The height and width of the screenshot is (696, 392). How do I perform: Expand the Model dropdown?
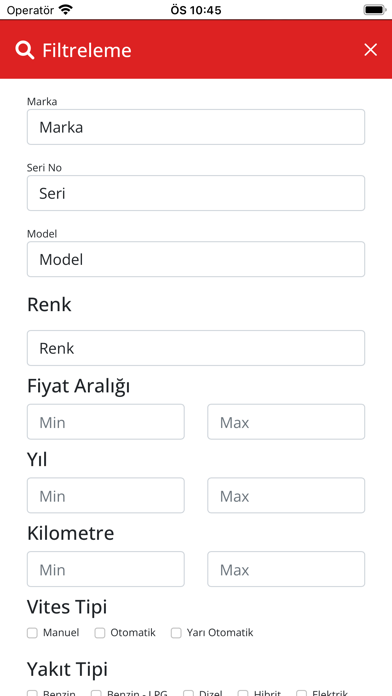196,259
